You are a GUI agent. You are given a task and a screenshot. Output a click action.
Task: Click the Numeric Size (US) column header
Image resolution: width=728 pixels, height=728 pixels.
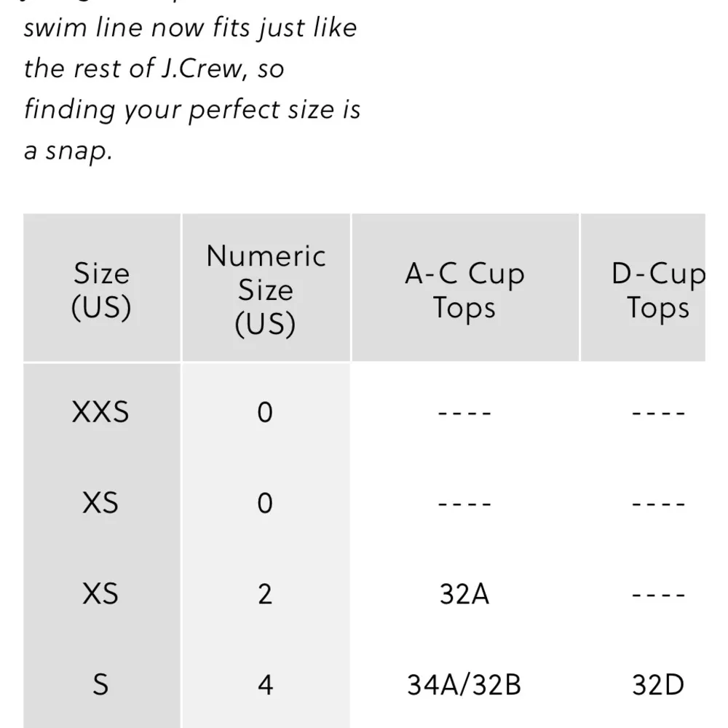266,290
